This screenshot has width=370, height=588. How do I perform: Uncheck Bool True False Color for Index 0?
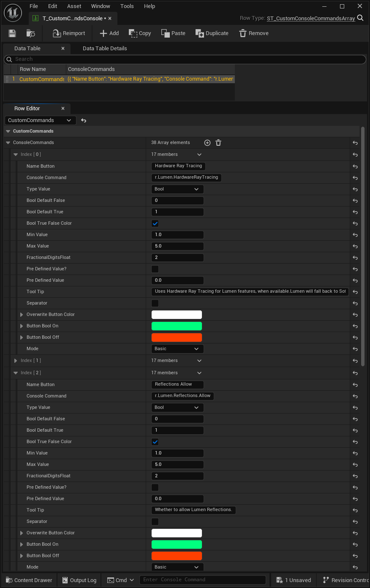(155, 223)
